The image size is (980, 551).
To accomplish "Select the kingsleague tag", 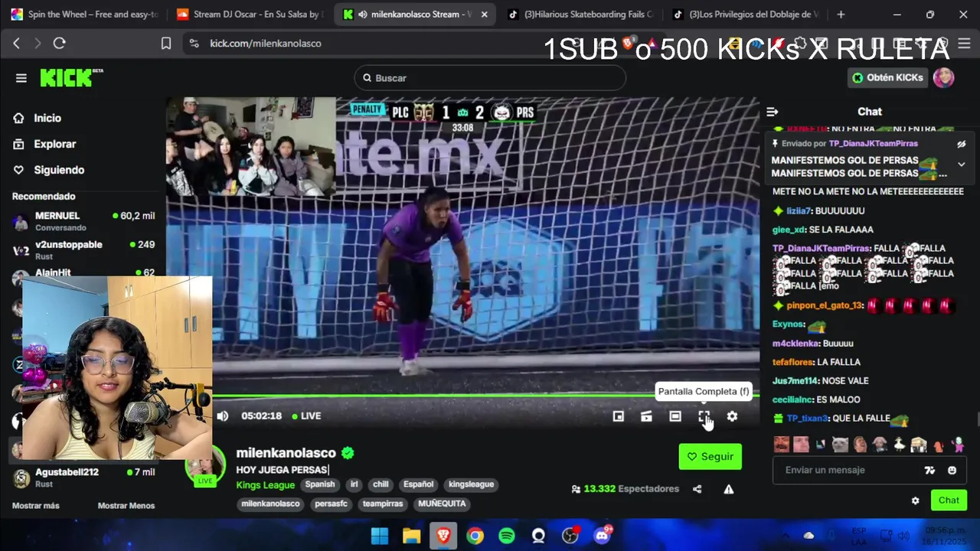I will pos(472,484).
